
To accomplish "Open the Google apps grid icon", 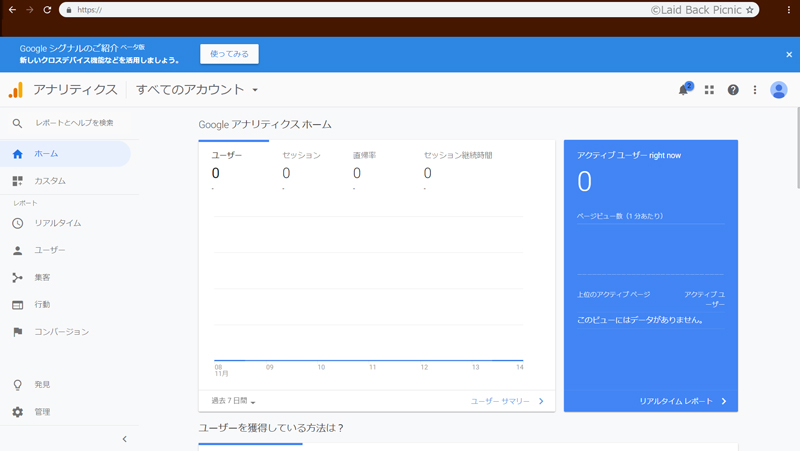I will (709, 90).
